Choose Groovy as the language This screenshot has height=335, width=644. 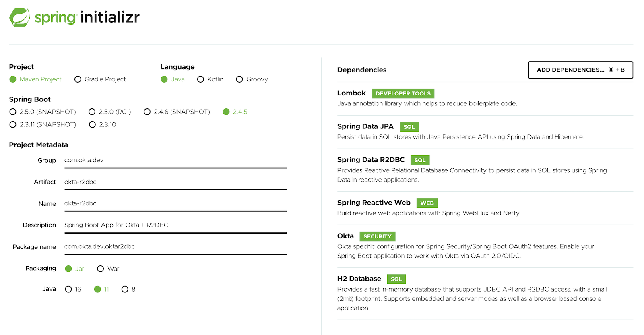click(252, 79)
